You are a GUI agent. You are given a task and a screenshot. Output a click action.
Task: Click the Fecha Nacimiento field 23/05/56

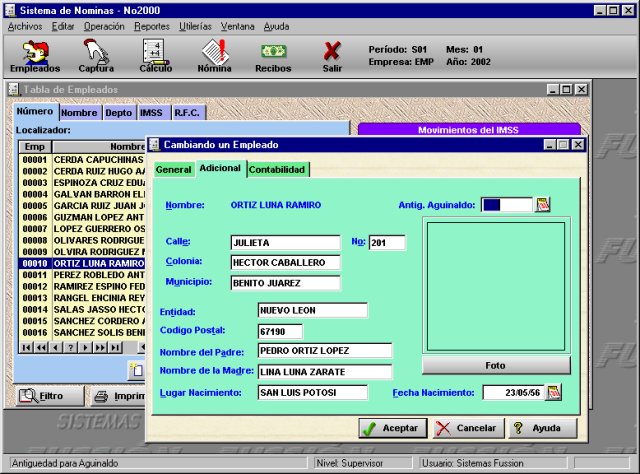[x=513, y=393]
